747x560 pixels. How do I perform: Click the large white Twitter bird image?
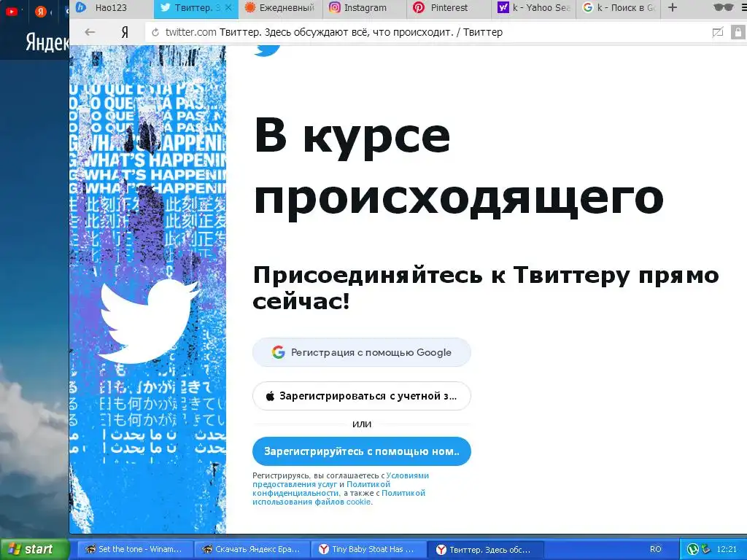click(x=148, y=321)
